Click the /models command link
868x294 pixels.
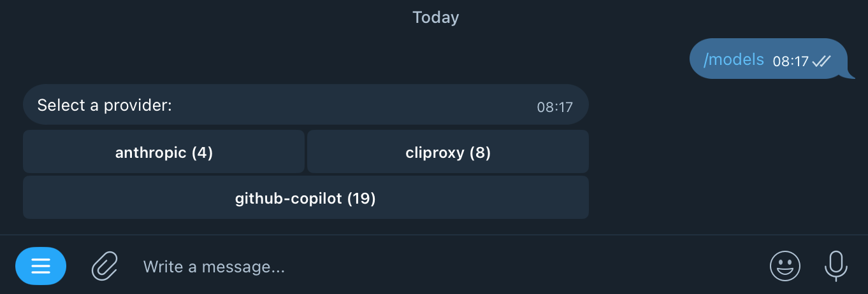coord(734,60)
